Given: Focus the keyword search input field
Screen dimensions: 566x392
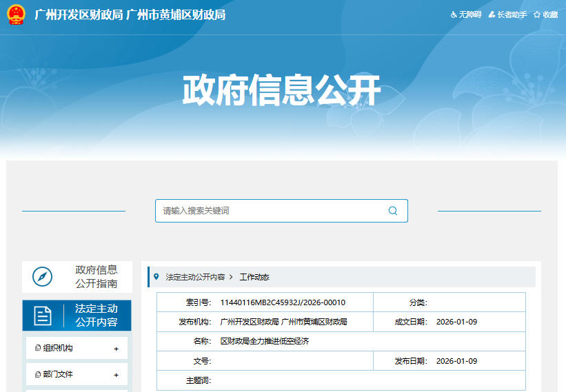Looking at the screenshot, I should pyautogui.click(x=281, y=211).
